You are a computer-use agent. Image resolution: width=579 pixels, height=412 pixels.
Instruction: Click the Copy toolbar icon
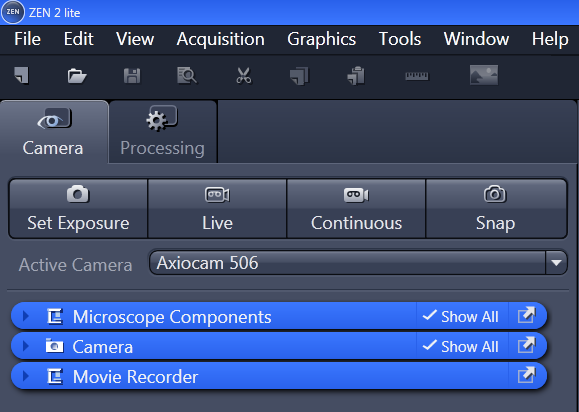[x=299, y=76]
